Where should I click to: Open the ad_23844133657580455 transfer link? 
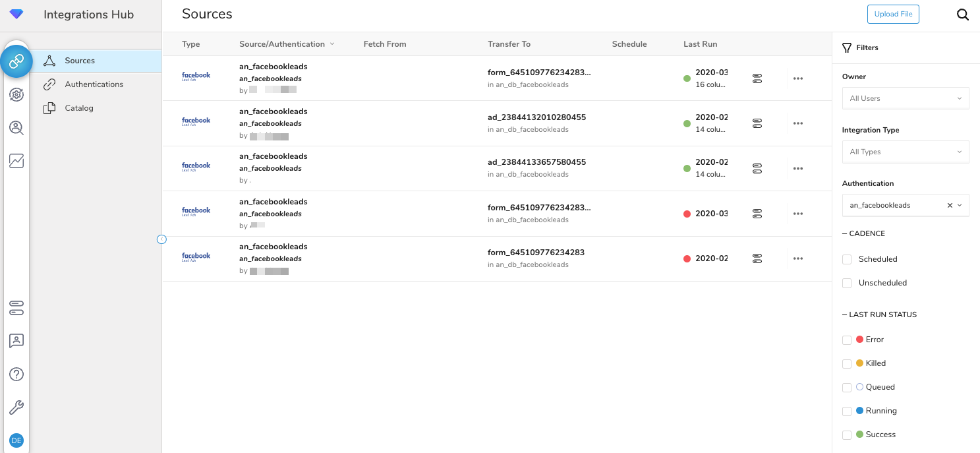(536, 162)
